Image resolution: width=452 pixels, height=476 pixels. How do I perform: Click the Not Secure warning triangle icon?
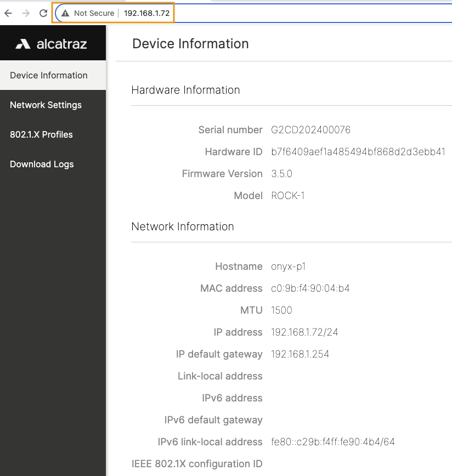pyautogui.click(x=67, y=13)
